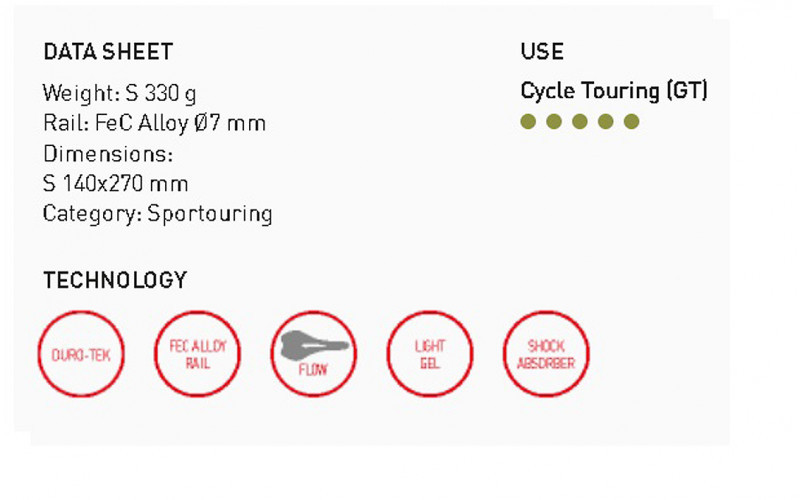800x500 pixels.
Task: Select the S 140x270 mm size text
Action: point(115,184)
